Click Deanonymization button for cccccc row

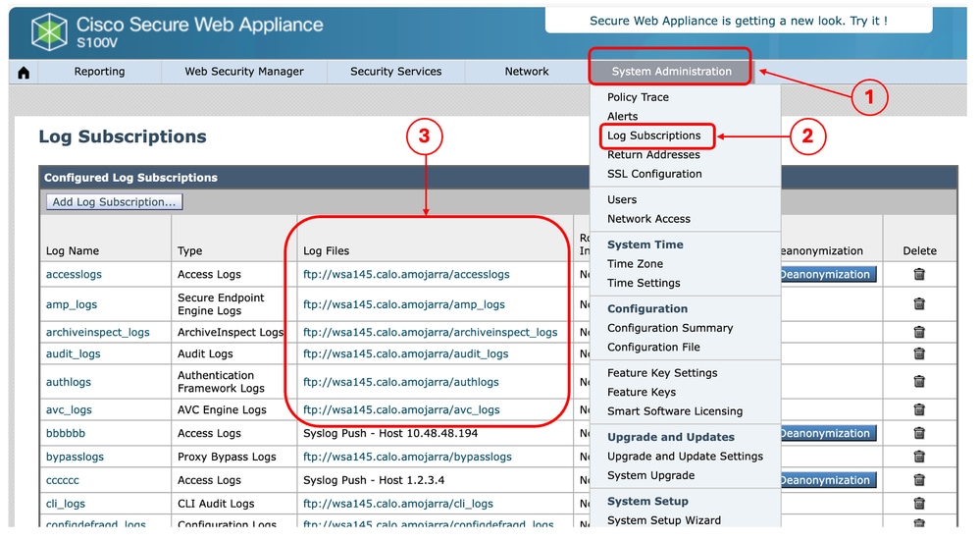pyautogui.click(x=828, y=480)
